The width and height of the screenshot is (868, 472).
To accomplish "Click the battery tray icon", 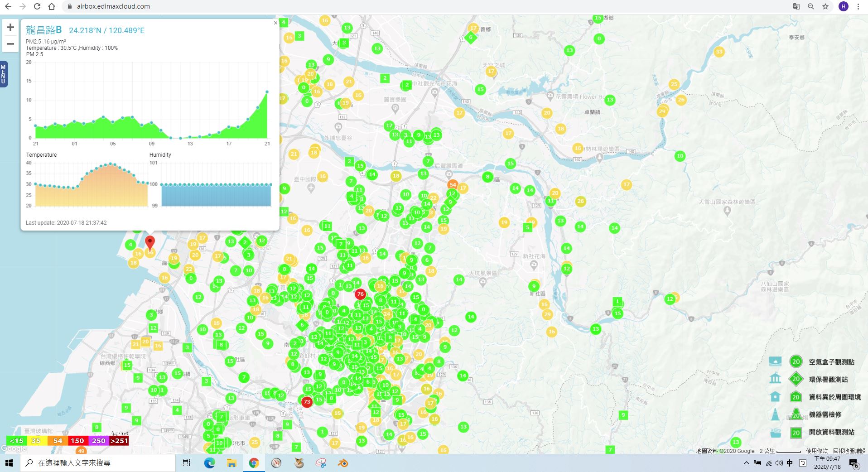I will (757, 463).
